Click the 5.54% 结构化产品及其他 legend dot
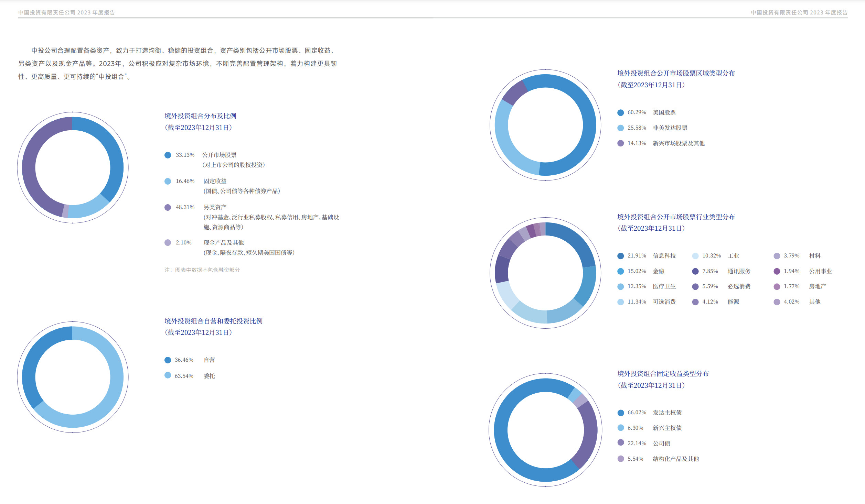The height and width of the screenshot is (504, 865). 620,459
